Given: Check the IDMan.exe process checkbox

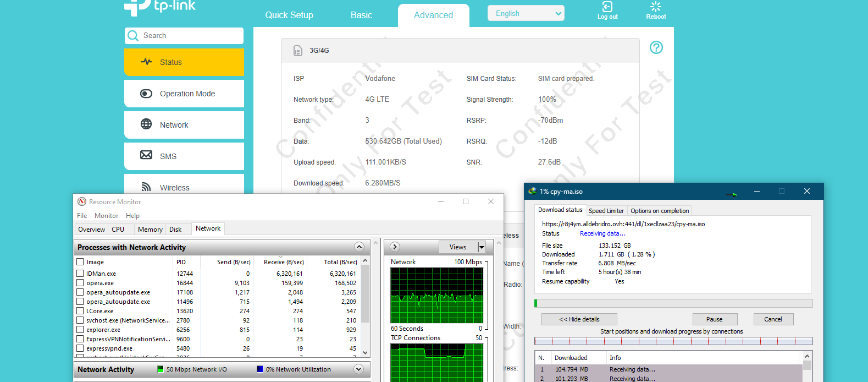Looking at the screenshot, I should (80, 274).
